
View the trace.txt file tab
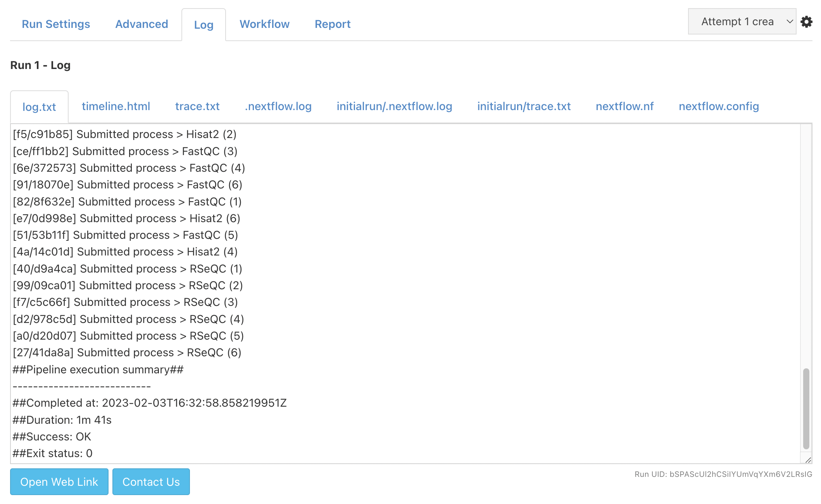click(x=197, y=106)
